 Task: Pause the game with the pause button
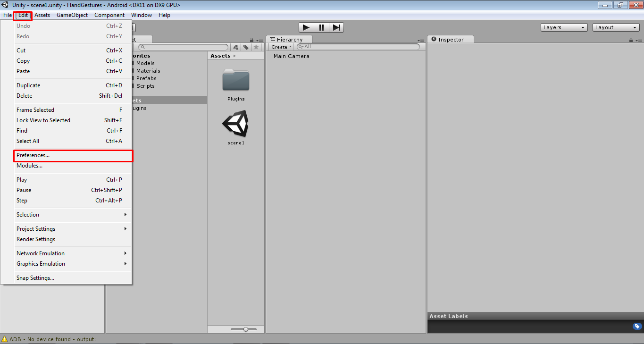coord(321,27)
